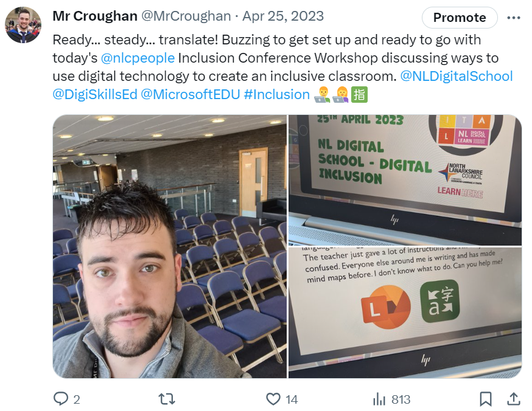Bookmark this tweet
Screen dimensions: 532x411
point(486,399)
